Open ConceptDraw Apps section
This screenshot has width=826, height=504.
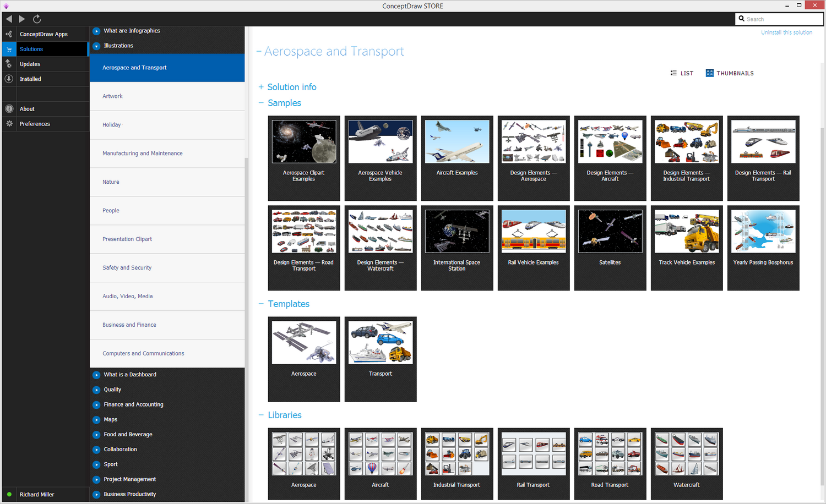click(44, 34)
